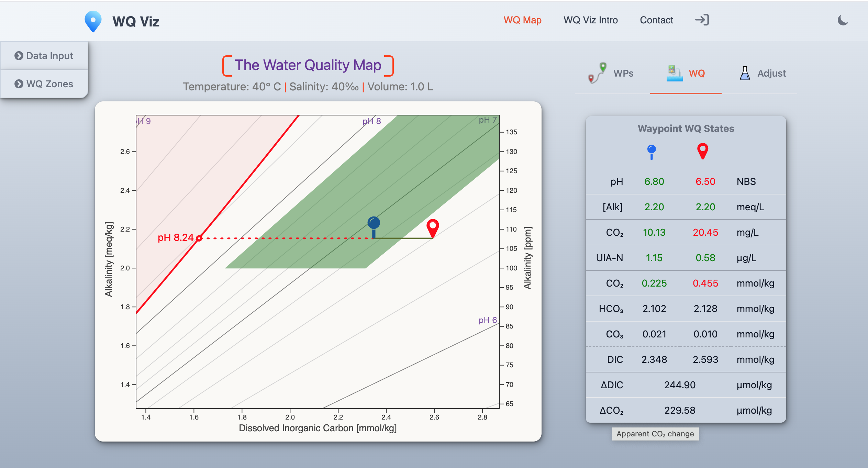868x468 pixels.
Task: Click the Data Input chevron arrow icon
Action: click(x=19, y=56)
